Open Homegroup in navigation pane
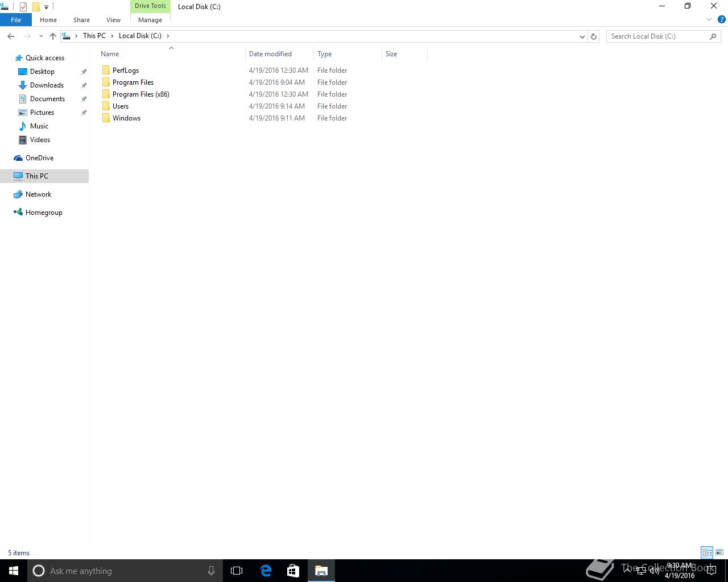728x582 pixels. 44,213
